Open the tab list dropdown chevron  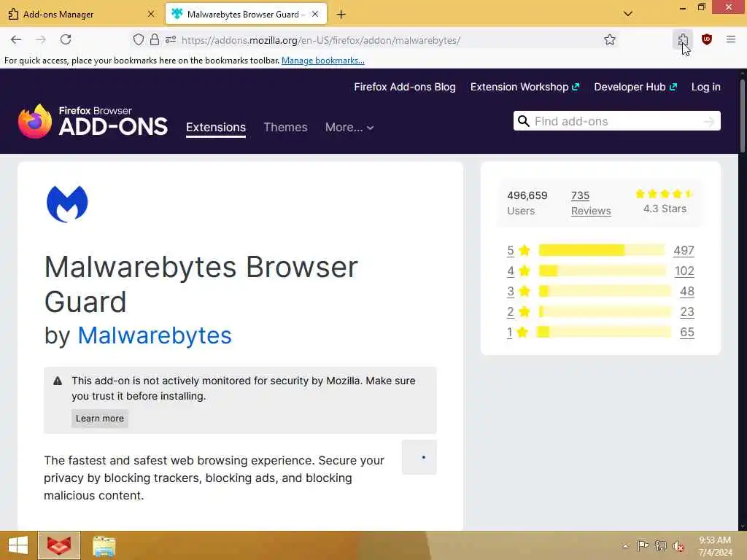coord(628,14)
